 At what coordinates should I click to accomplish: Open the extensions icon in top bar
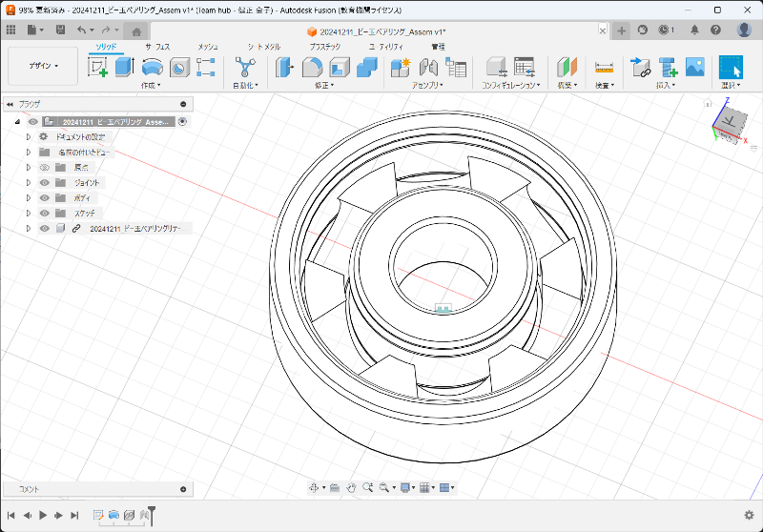coord(642,31)
